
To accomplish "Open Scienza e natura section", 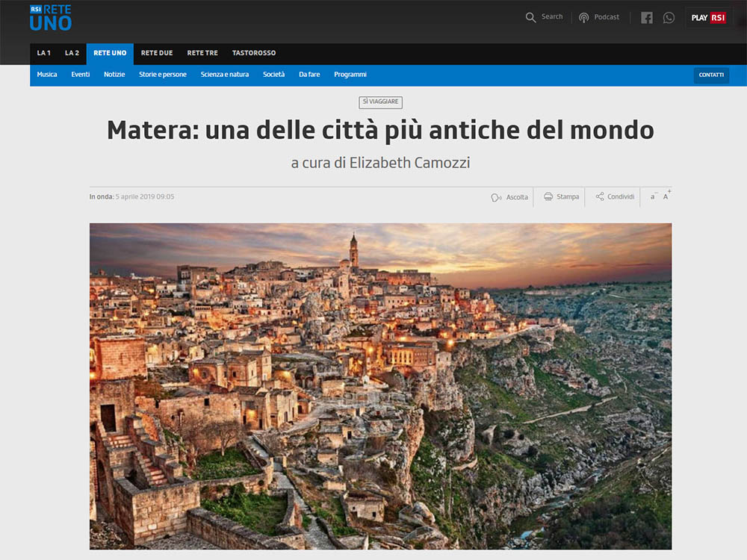I will coord(225,75).
